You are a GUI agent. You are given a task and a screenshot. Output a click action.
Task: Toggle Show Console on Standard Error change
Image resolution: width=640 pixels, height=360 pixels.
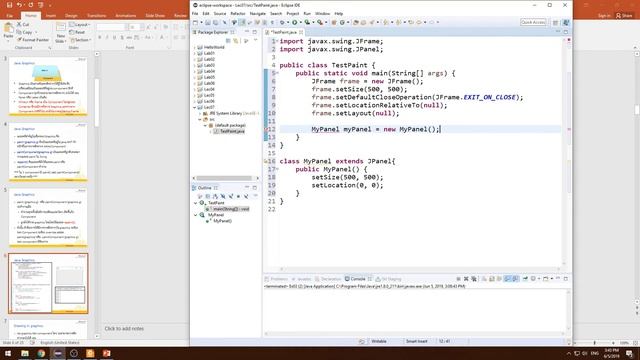516,279
